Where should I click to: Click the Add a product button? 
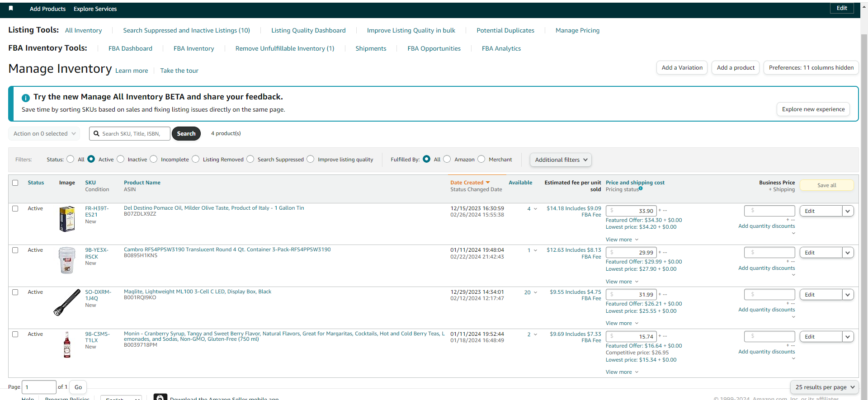(x=736, y=68)
